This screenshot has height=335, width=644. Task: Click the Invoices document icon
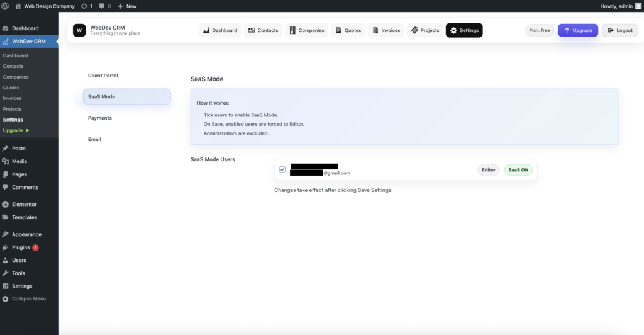(x=375, y=30)
